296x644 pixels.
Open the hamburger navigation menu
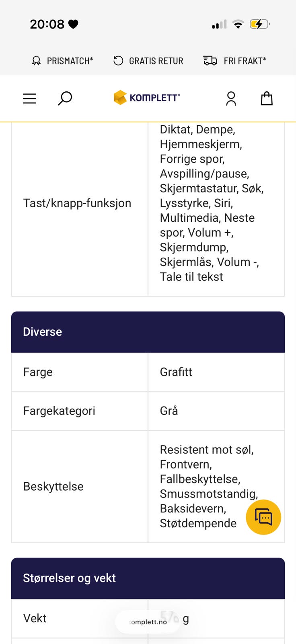[x=29, y=98]
